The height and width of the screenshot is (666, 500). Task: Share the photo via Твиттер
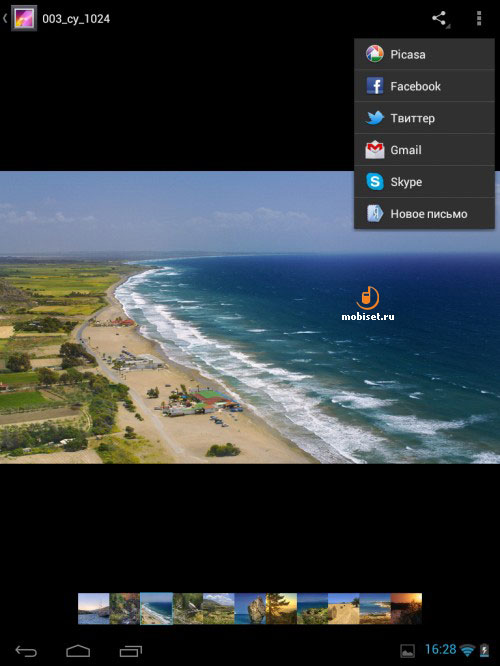click(x=424, y=118)
